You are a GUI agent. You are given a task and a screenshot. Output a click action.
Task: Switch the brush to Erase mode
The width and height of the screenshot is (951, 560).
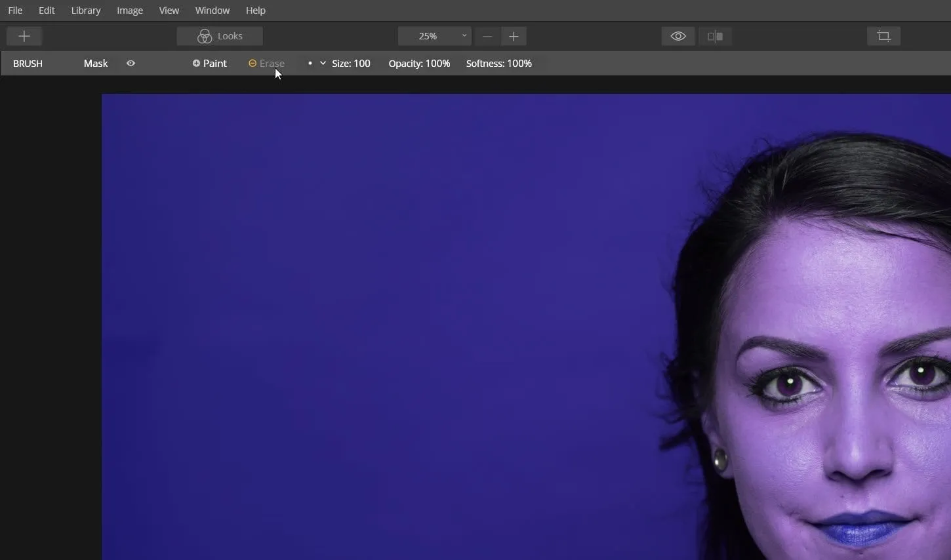click(x=266, y=64)
